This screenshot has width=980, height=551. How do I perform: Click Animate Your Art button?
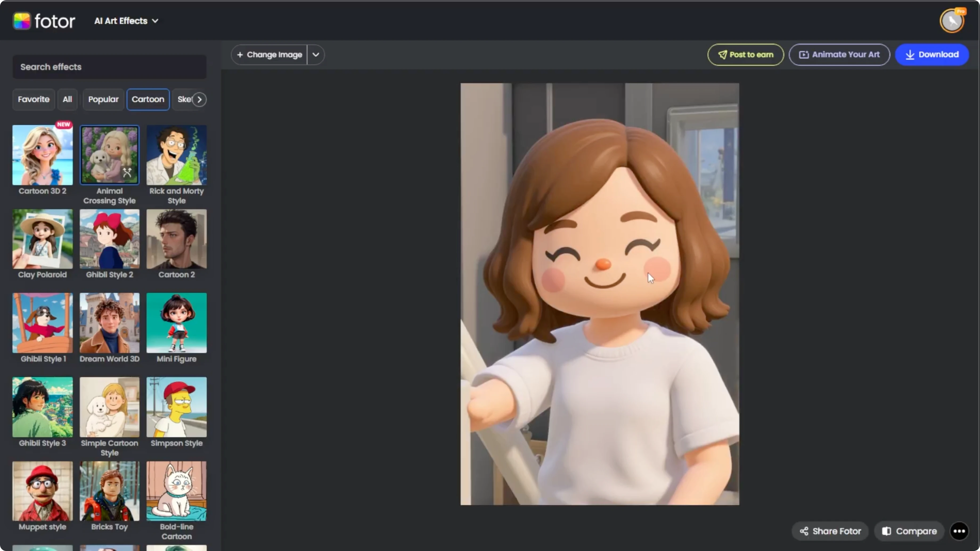coord(839,55)
